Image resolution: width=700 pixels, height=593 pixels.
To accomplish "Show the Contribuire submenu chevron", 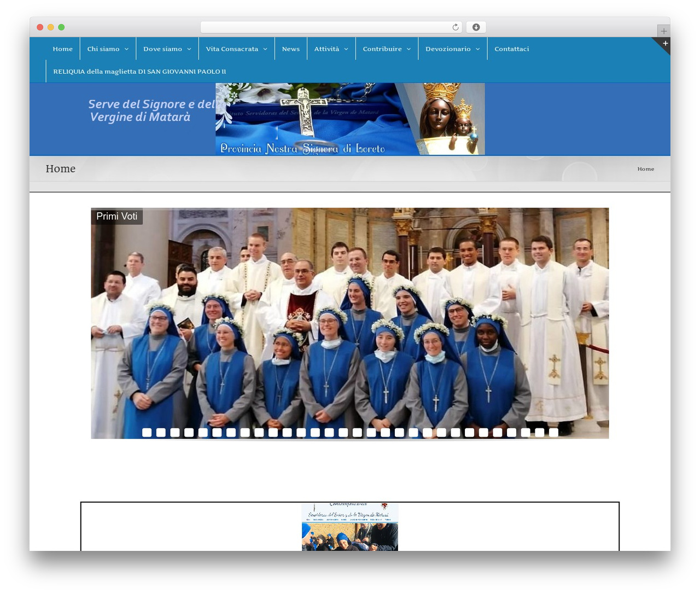I will click(x=409, y=49).
